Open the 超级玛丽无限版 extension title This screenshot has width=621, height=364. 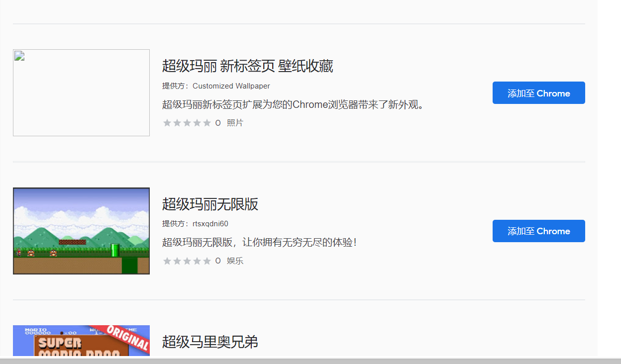210,204
